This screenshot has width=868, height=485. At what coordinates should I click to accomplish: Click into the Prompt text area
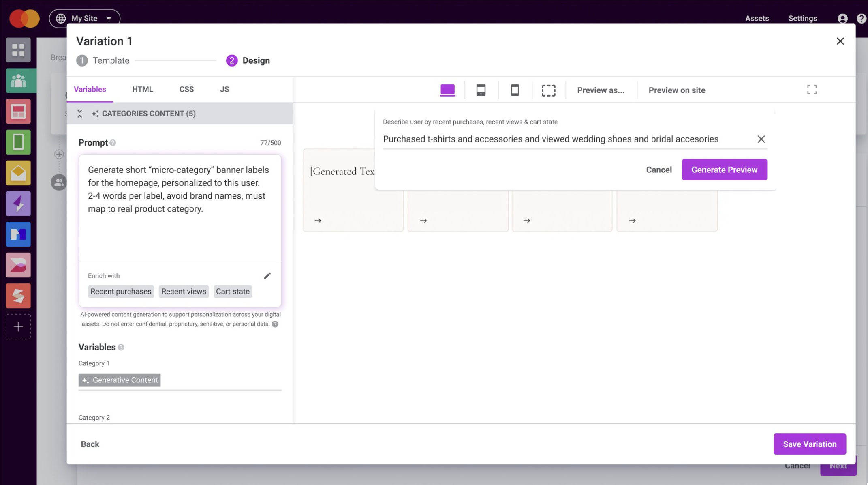[x=180, y=208]
